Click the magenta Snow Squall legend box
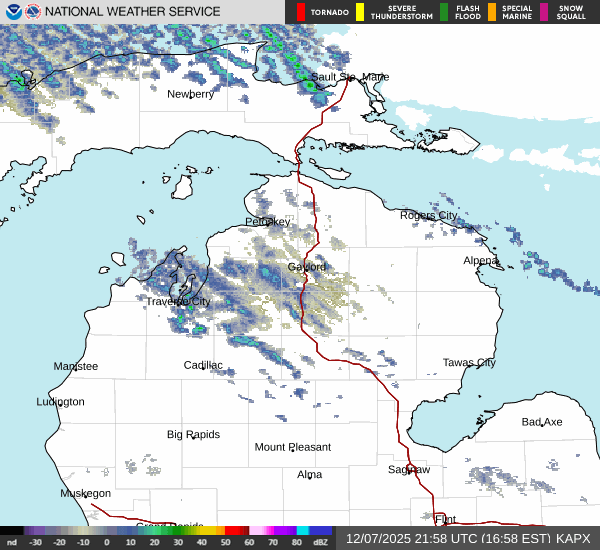 (545, 12)
